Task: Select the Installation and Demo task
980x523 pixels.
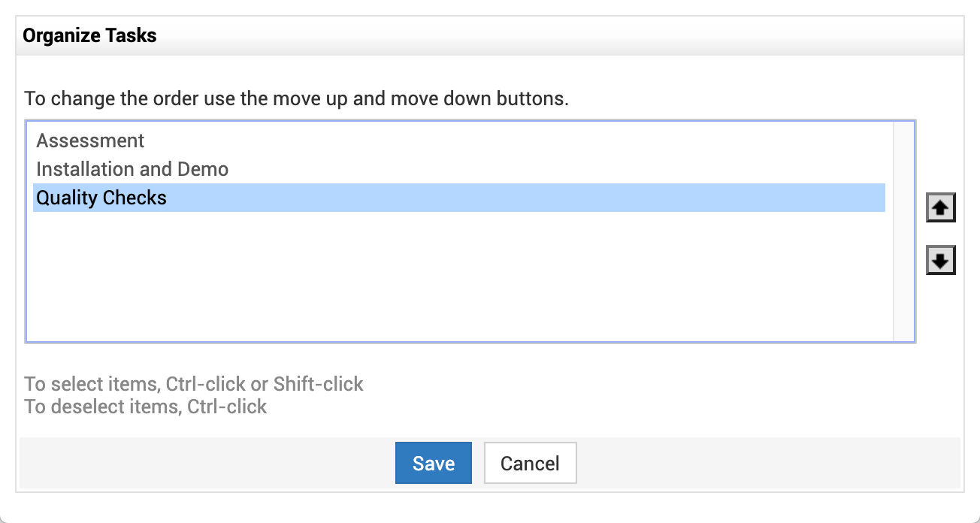Action: 132,169
